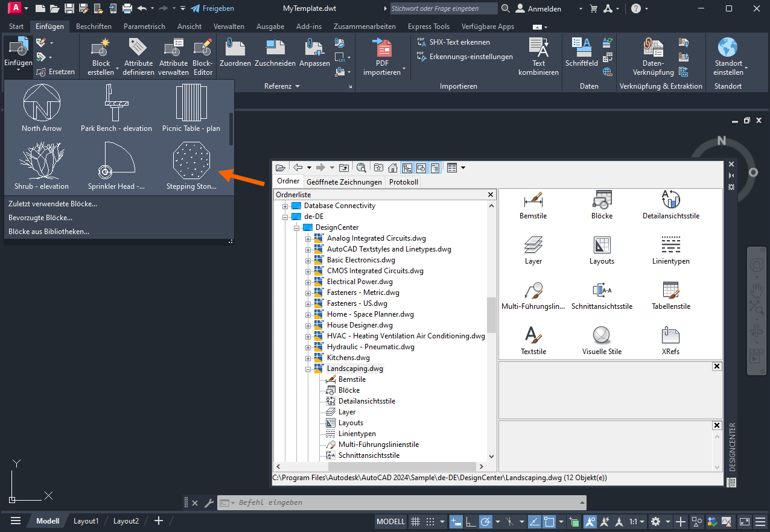Click the Zuordnen reference tool
Viewport: 770px width, 532px height.
[235, 52]
